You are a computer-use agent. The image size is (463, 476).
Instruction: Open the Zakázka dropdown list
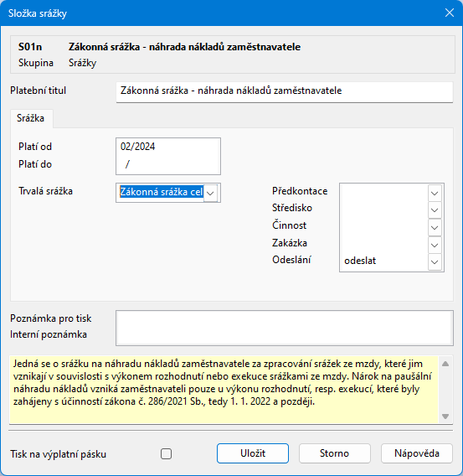pos(435,245)
